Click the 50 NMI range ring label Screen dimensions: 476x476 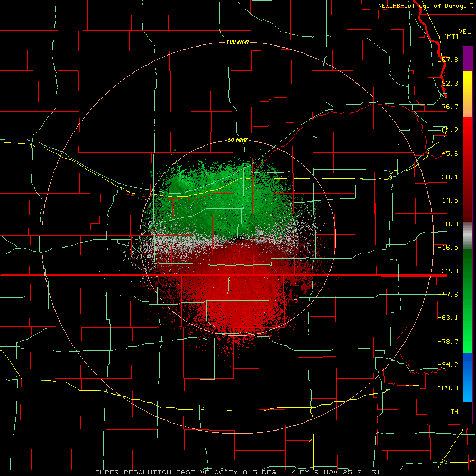click(237, 140)
